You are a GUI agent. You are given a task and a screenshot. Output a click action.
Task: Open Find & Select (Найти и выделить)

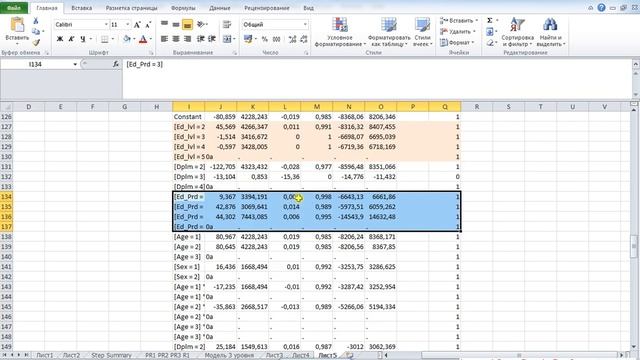(x=551, y=32)
